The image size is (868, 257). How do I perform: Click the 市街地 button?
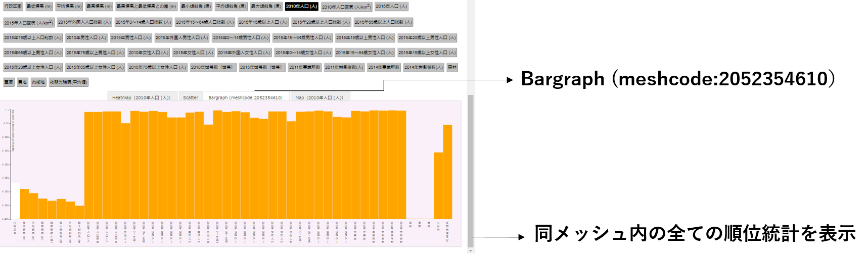point(38,82)
